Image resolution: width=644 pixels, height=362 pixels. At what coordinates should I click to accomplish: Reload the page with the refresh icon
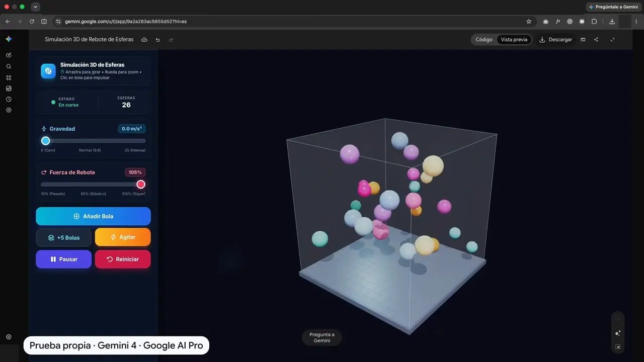tap(32, 22)
